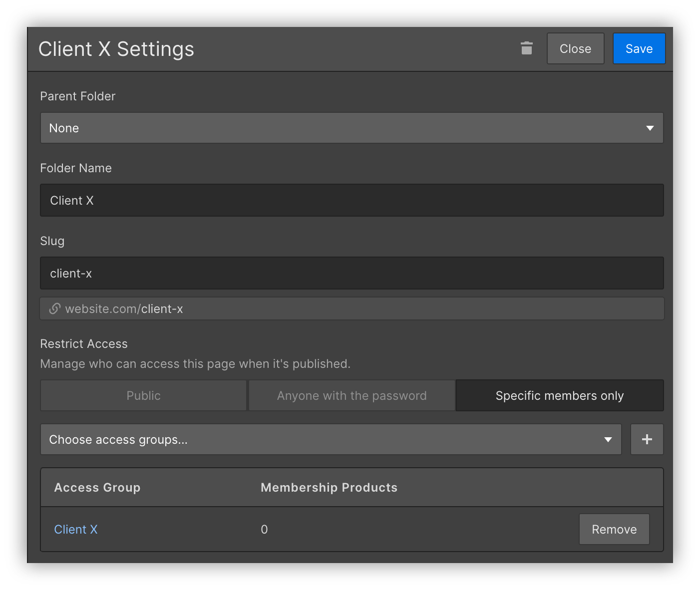Click the Folder Name label

click(x=76, y=168)
